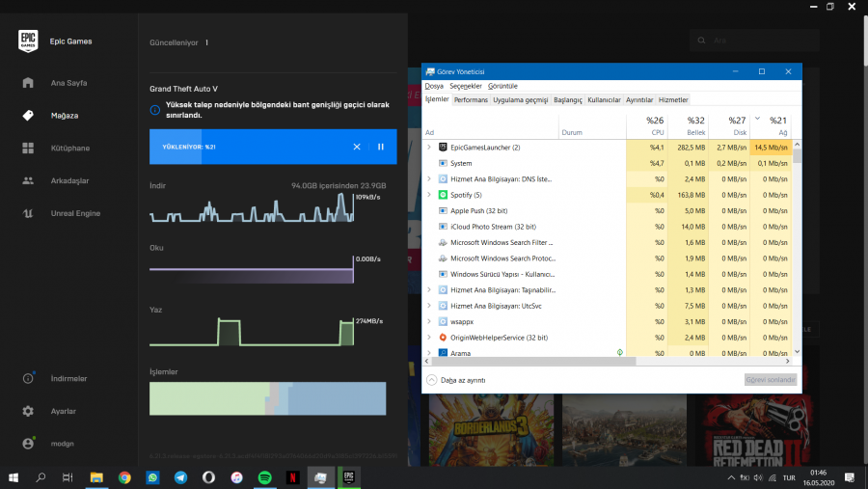This screenshot has height=489, width=868.
Task: Expand EpicGamesLauncher process group
Action: click(x=429, y=148)
